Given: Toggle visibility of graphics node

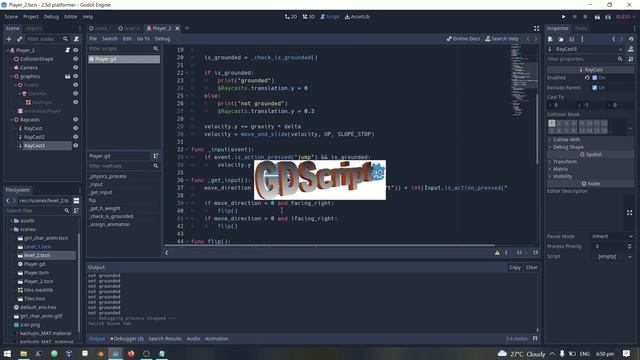Looking at the screenshot, I should coord(76,76).
